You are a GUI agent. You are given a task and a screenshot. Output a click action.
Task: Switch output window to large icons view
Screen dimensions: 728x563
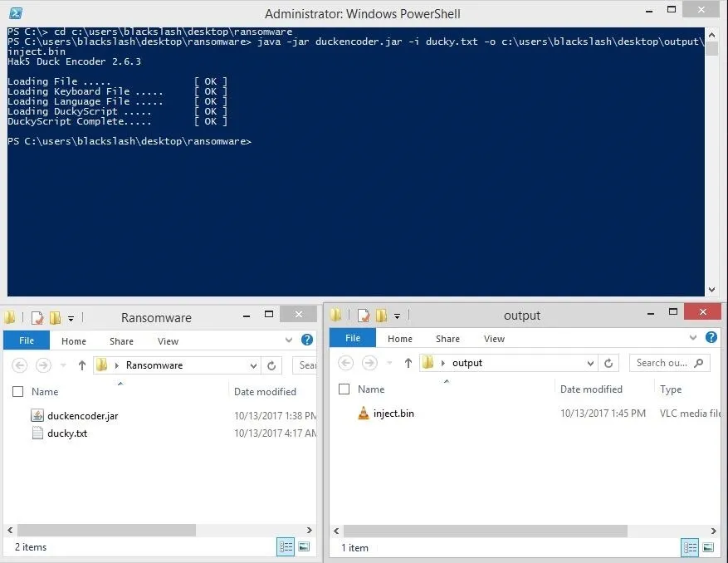(708, 547)
